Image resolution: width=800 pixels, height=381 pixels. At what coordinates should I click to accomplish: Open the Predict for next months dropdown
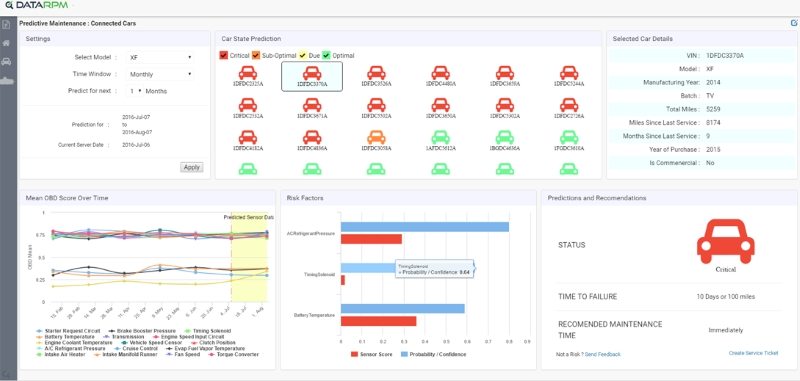(135, 91)
